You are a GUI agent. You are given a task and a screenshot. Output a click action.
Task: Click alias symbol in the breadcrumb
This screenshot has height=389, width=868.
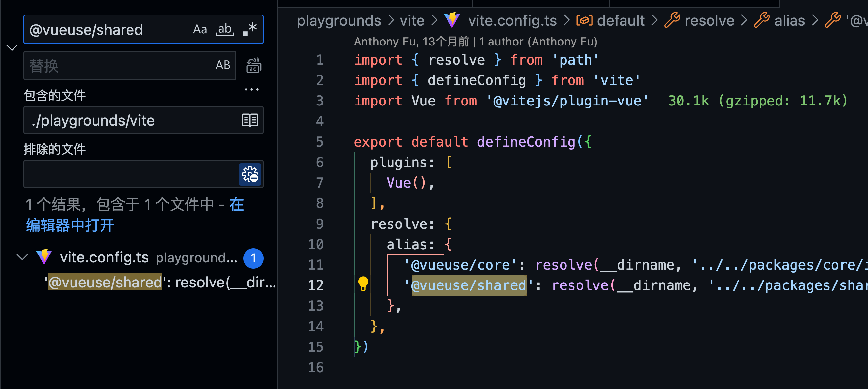(790, 21)
